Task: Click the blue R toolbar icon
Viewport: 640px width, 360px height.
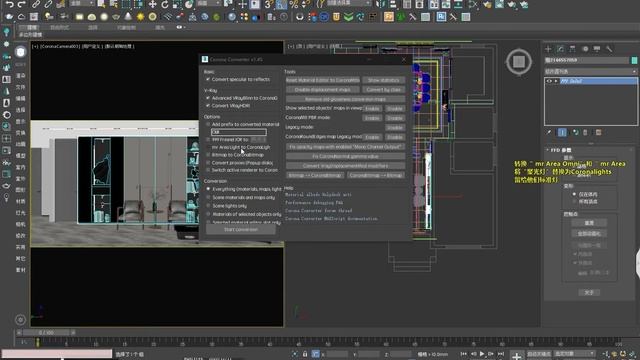Action: click(x=441, y=17)
